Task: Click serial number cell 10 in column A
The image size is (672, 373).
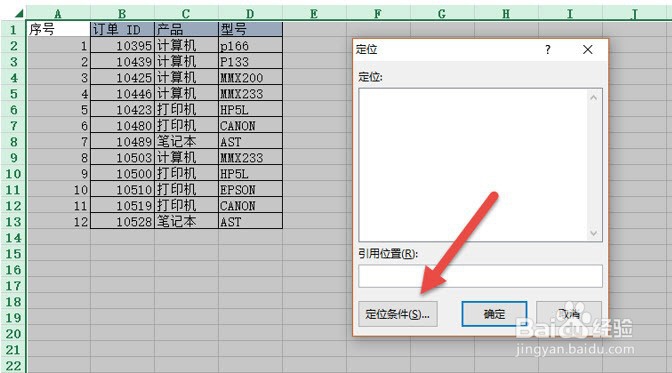Action: [x=58, y=190]
